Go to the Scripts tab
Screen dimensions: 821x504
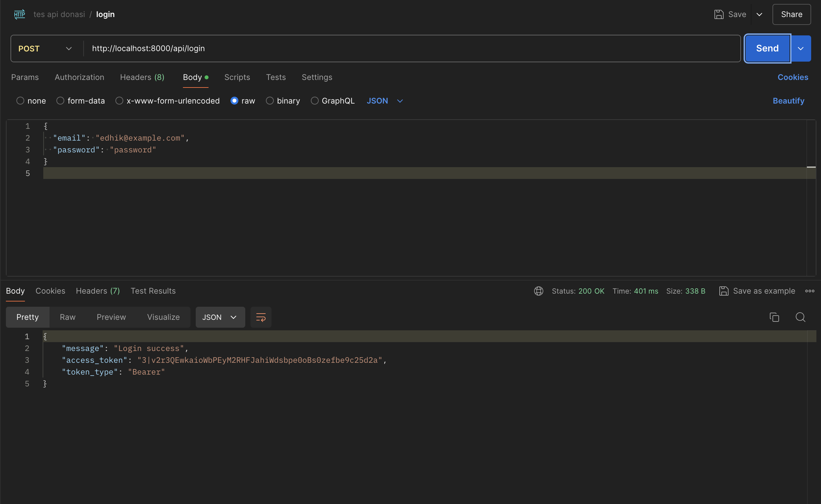[237, 77]
